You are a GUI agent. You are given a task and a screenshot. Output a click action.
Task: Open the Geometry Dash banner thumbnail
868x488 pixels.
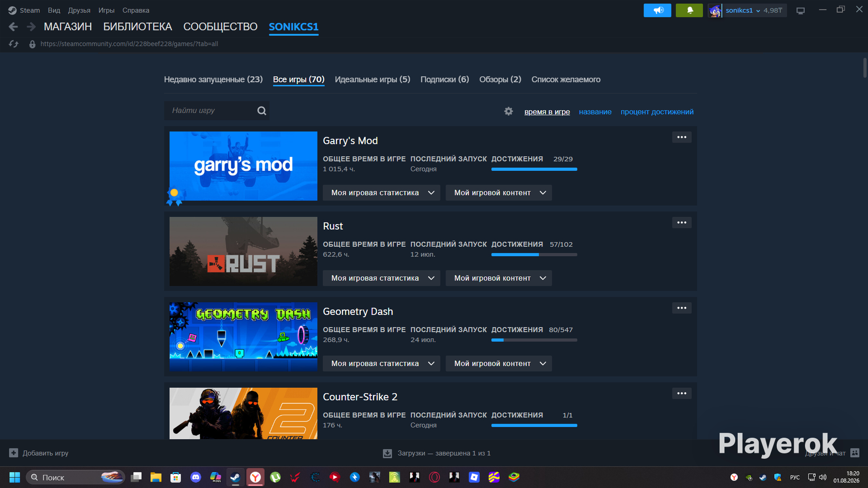pos(243,337)
